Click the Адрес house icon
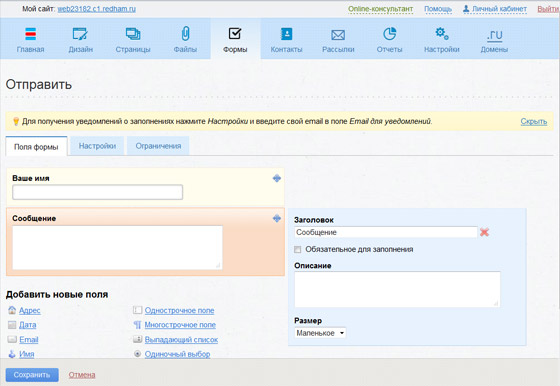 click(12, 310)
